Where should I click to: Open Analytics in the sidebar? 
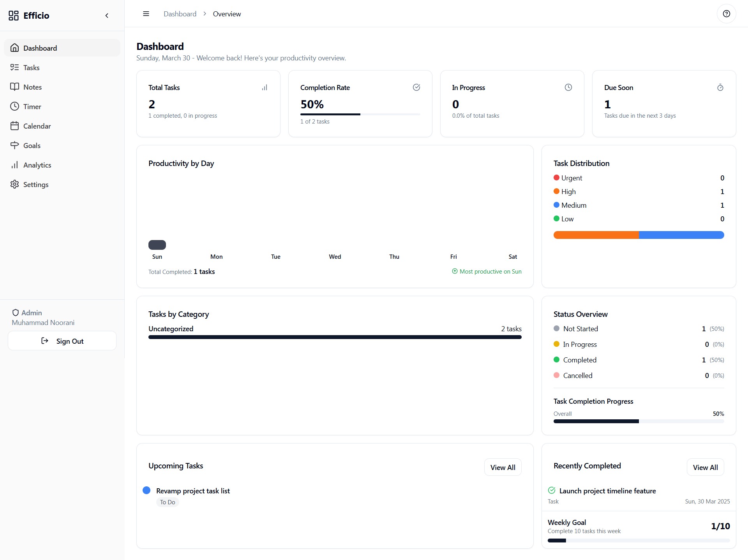click(62, 165)
